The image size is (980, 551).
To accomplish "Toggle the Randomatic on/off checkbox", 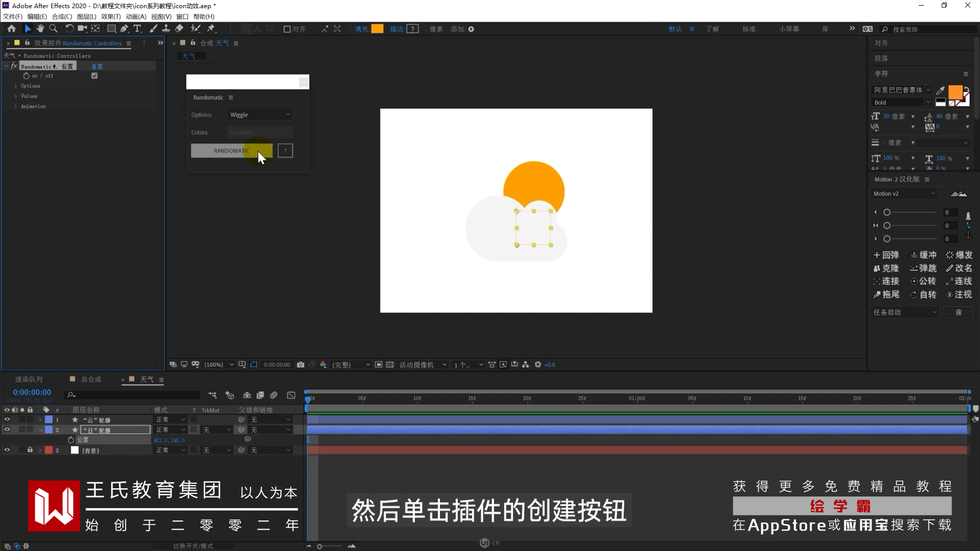I will [x=94, y=76].
